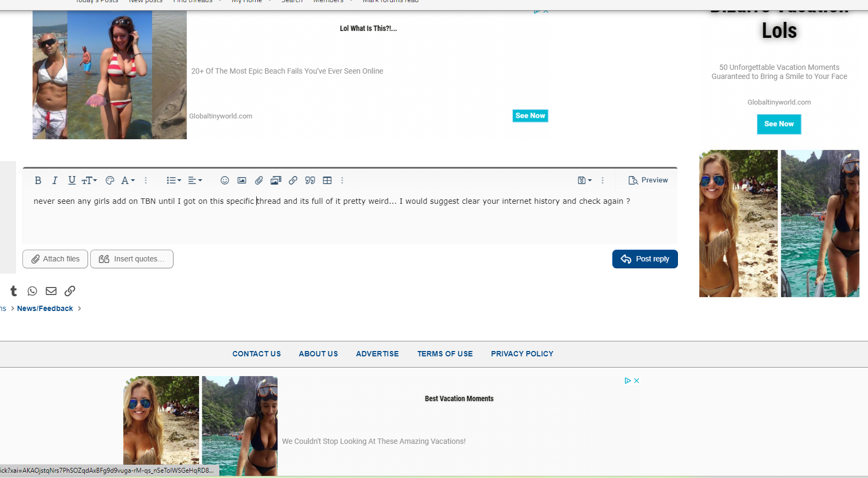Click the Preview button
This screenshot has height=478, width=868.
648,180
